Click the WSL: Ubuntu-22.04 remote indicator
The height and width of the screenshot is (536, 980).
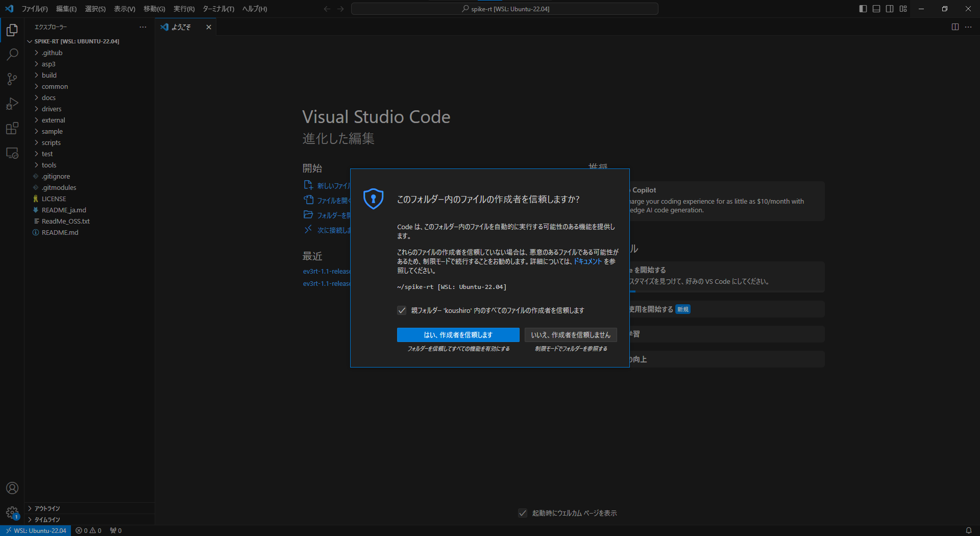[x=35, y=530]
